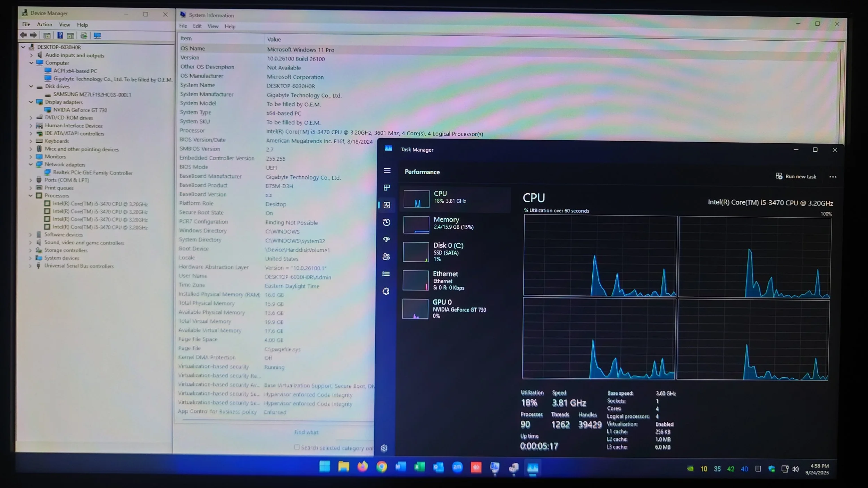Open Edit menu in System Information
This screenshot has width=868, height=488.
[197, 26]
